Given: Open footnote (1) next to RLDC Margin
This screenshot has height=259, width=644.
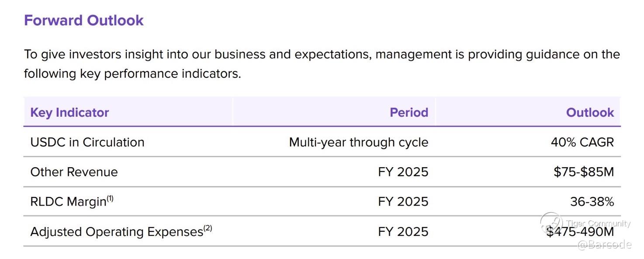Looking at the screenshot, I should [x=110, y=199].
